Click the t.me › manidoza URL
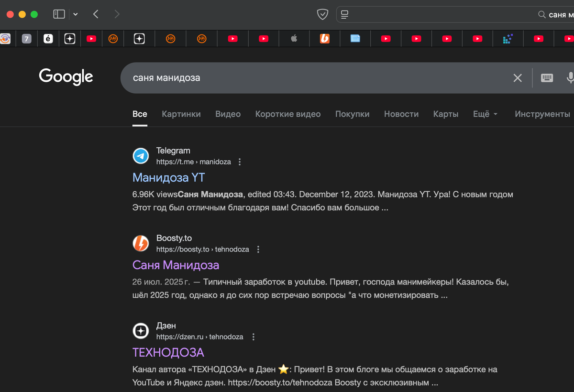The width and height of the screenshot is (574, 392). [194, 162]
